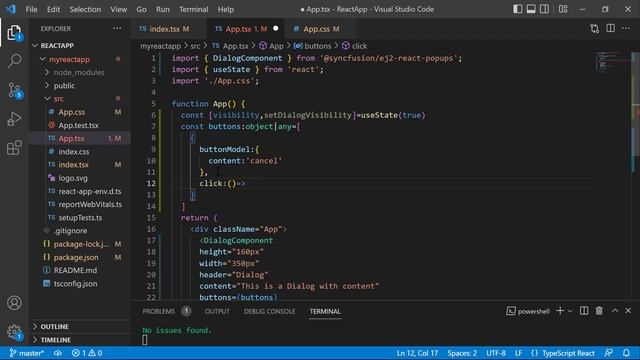Maximize the panel size chevron
The image size is (640, 360).
(615, 311)
